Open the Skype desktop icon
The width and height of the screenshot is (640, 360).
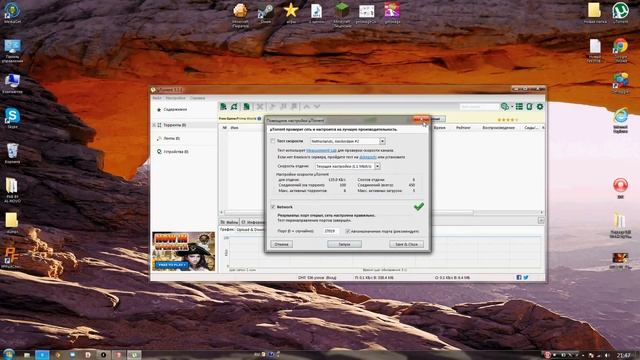(x=12, y=118)
